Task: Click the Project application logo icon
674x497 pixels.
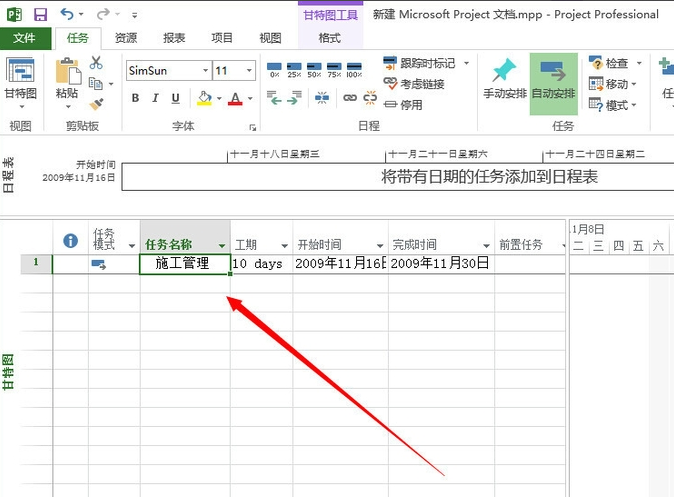Action: [x=14, y=15]
